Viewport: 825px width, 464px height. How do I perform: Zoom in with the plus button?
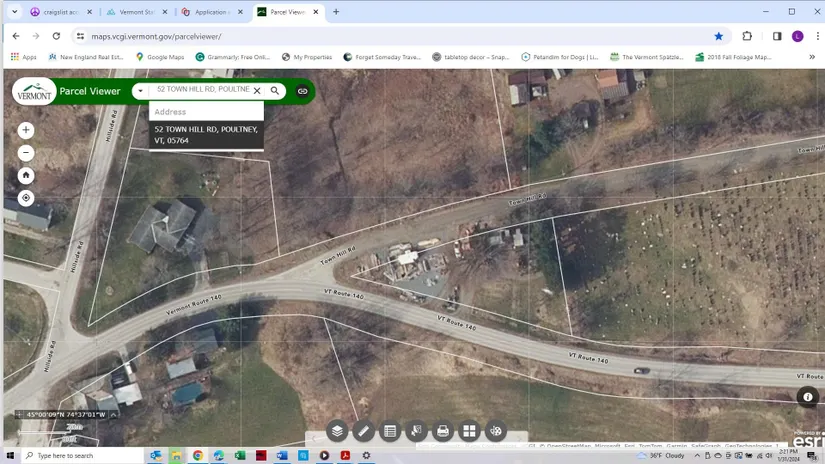(26, 130)
